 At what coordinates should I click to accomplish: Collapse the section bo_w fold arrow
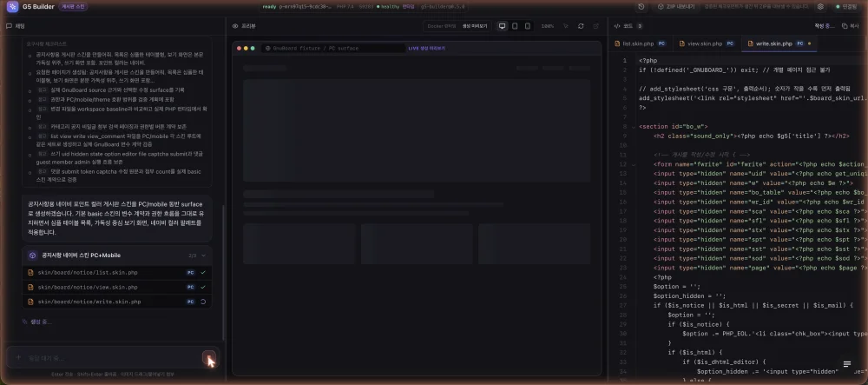pos(634,126)
